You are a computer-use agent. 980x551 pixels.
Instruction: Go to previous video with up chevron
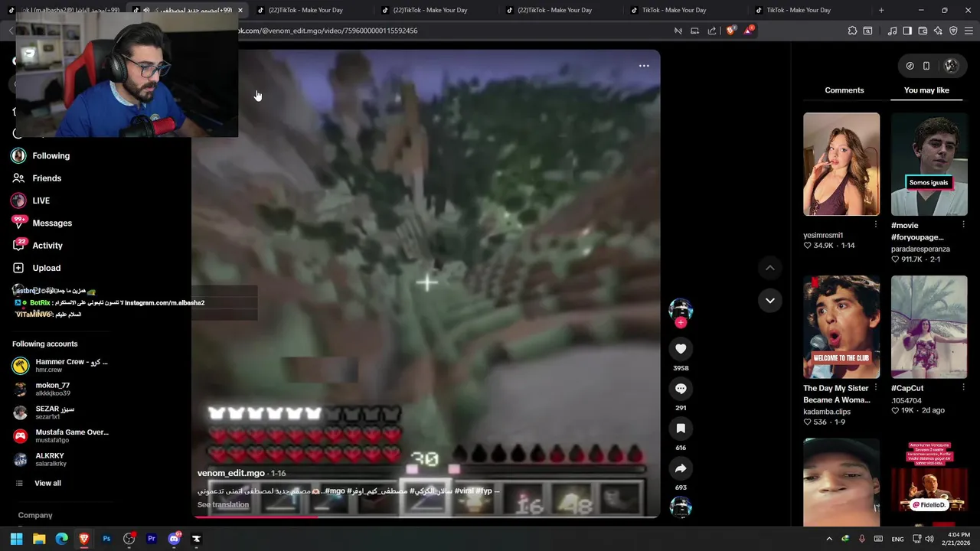(770, 268)
